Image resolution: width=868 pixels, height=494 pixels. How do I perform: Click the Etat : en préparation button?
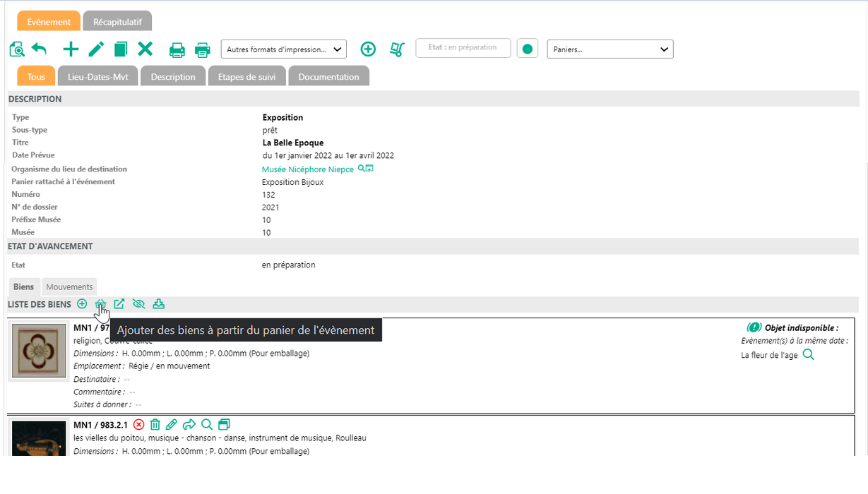(463, 48)
